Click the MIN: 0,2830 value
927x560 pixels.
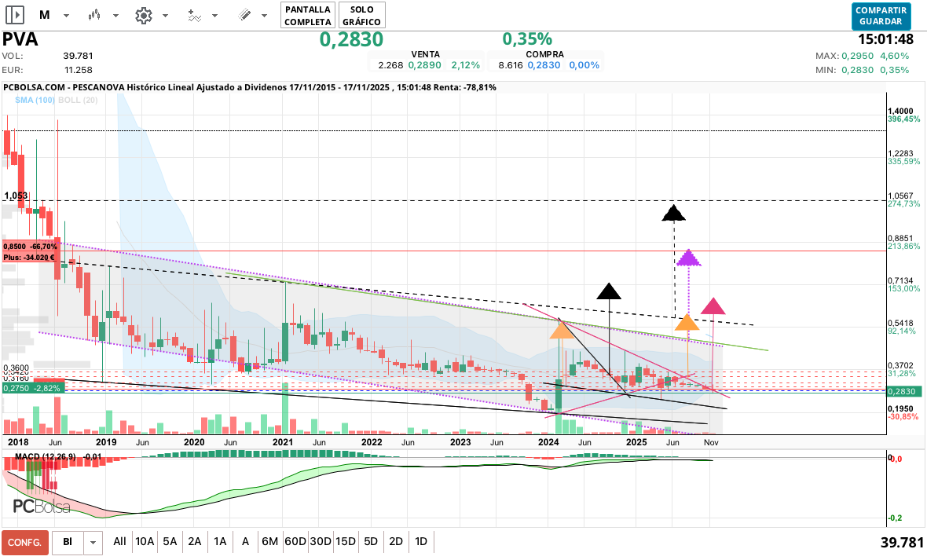click(857, 70)
